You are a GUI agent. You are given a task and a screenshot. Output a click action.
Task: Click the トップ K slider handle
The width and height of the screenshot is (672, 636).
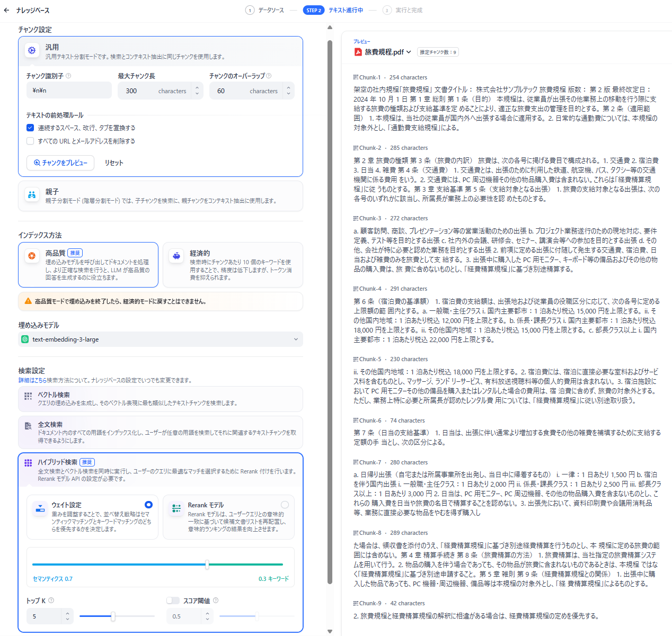pyautogui.click(x=113, y=616)
